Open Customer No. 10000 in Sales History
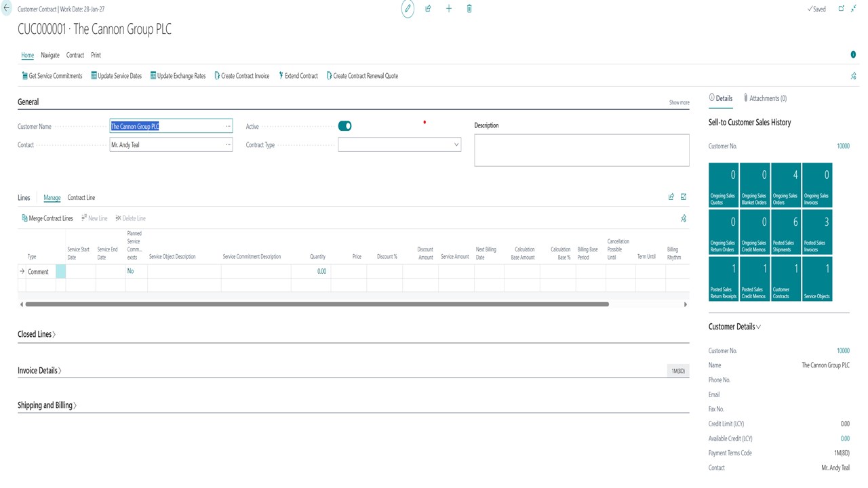Viewport: 868px width, 488px height. tap(843, 146)
